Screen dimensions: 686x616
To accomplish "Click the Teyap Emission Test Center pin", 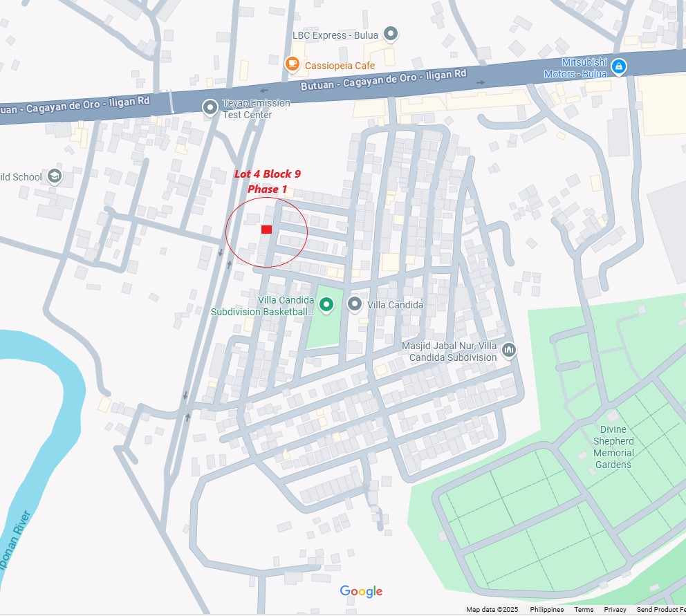I will click(x=210, y=107).
